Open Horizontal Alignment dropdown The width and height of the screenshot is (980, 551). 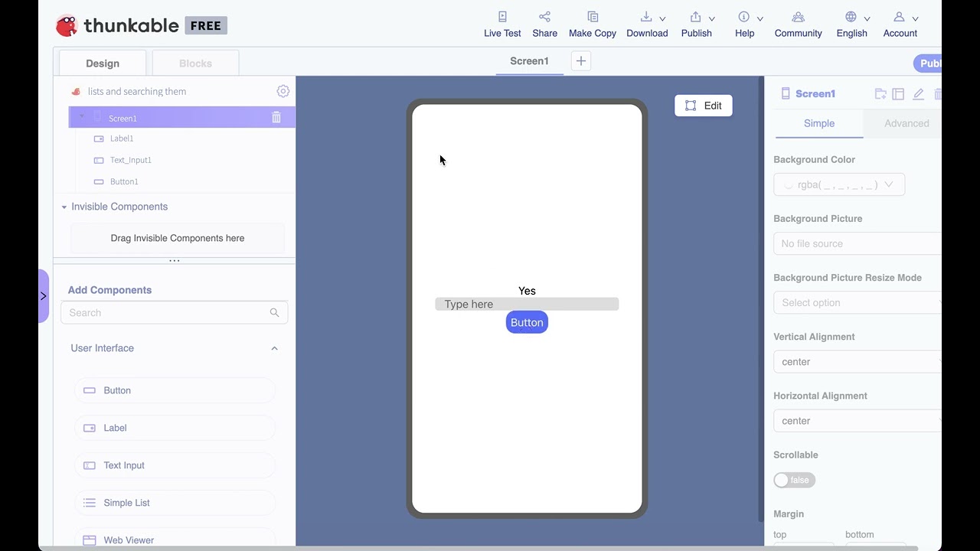[x=857, y=420]
